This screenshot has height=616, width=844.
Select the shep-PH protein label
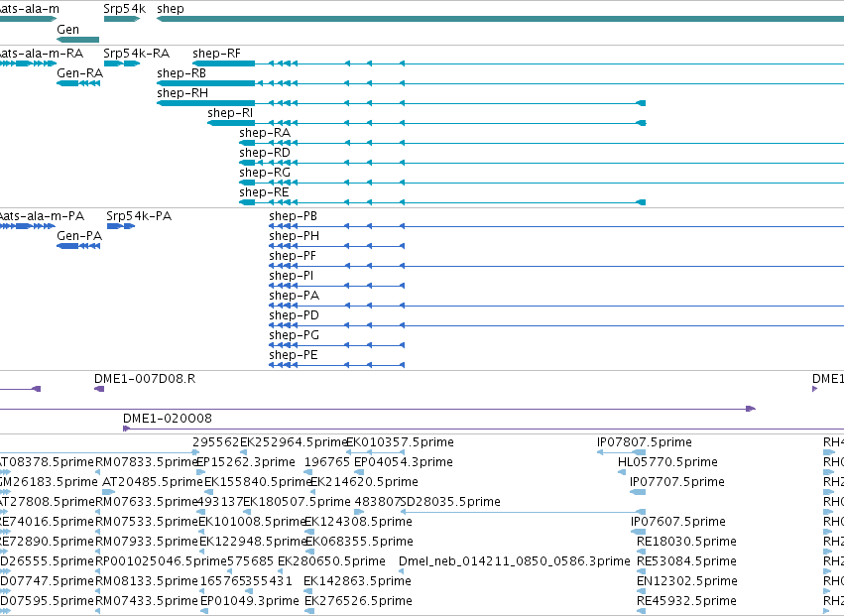pyautogui.click(x=294, y=236)
